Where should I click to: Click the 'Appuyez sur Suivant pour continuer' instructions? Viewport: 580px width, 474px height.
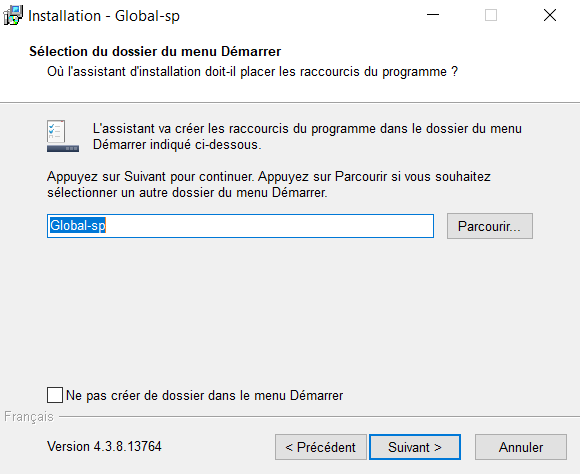click(269, 184)
